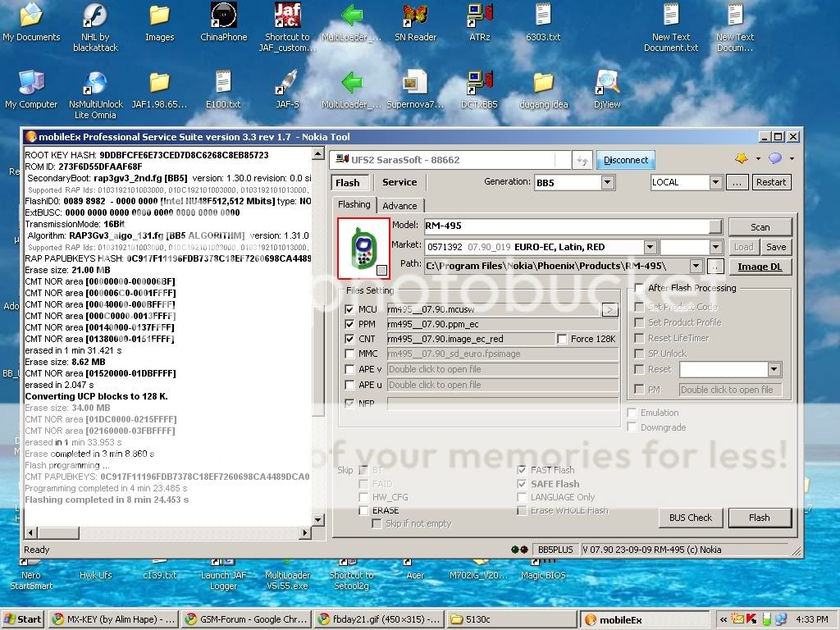This screenshot has width=840, height=630.
Task: Click the Save button next to Load
Action: pos(776,247)
